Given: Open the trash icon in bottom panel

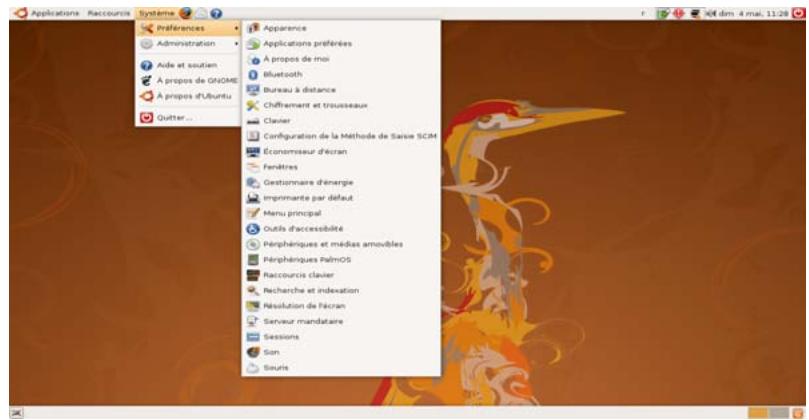Looking at the screenshot, I should click(x=799, y=413).
